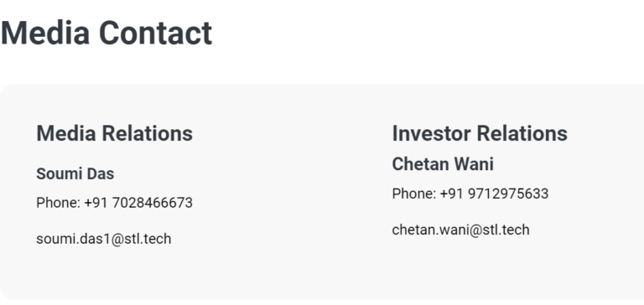Screen dimensions: 644x305
Task: Click Chetan Wani's phone number 9712975633
Action: 508,194
